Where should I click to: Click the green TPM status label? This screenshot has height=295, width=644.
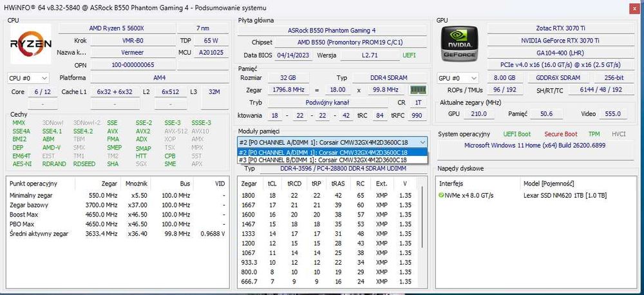pos(594,134)
